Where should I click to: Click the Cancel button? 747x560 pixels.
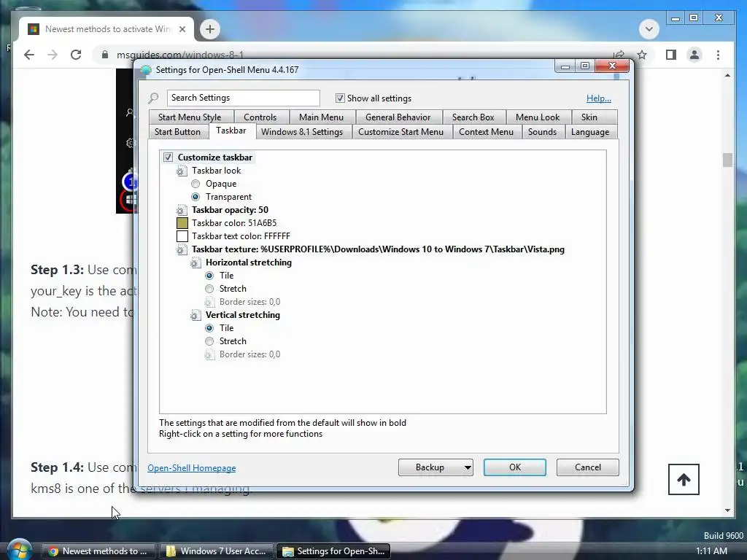(x=588, y=467)
